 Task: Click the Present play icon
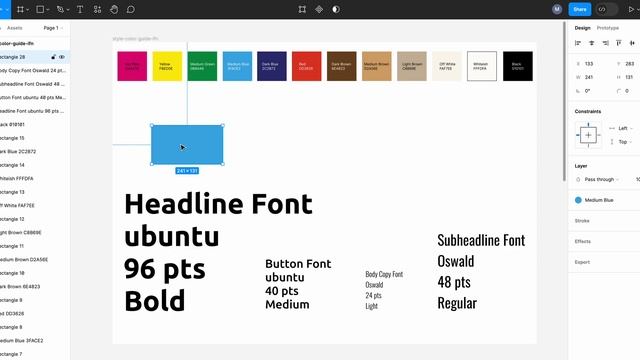click(631, 9)
